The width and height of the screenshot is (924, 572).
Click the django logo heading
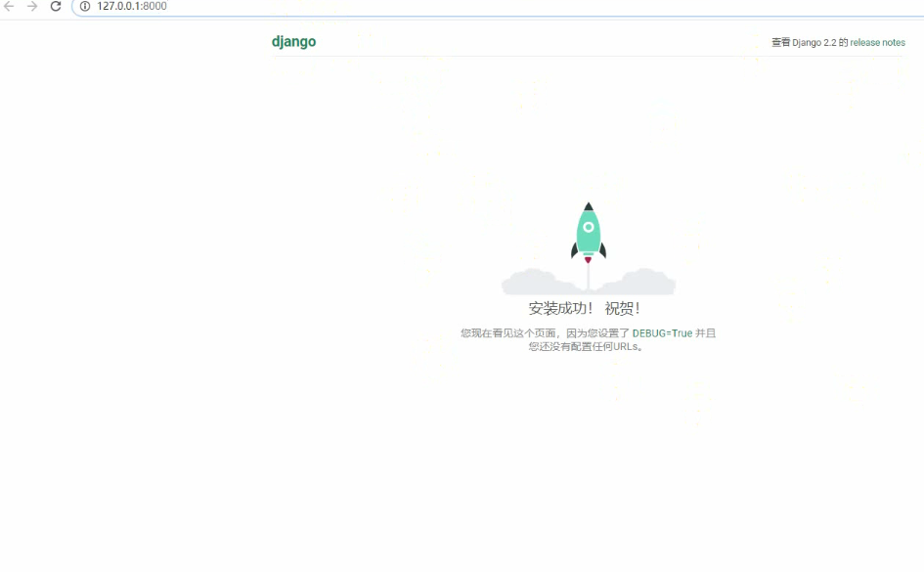click(293, 42)
